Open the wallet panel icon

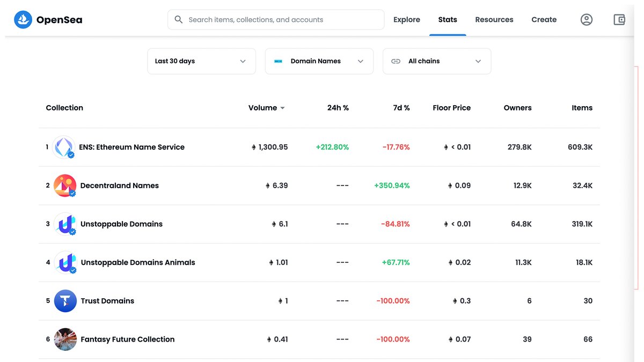pyautogui.click(x=619, y=19)
